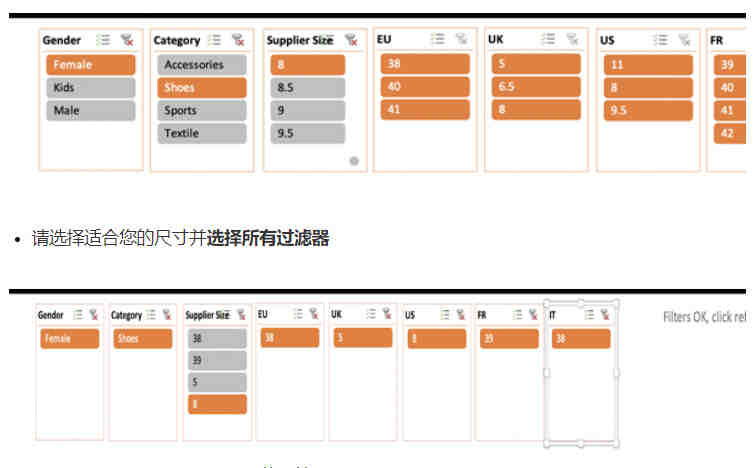The image size is (753, 468).
Task: Click 38 in IT slicer
Action: pyautogui.click(x=581, y=338)
